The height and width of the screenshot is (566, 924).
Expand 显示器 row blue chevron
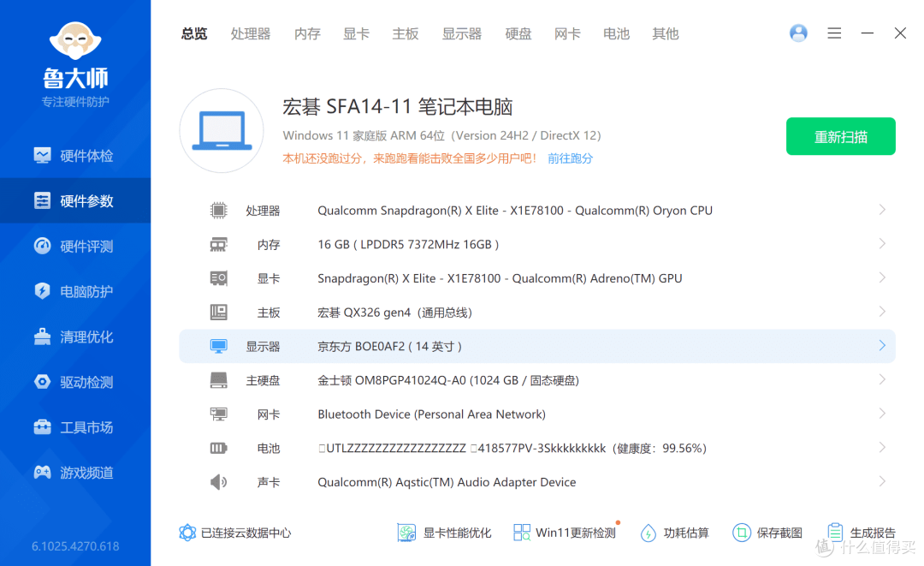click(x=882, y=345)
